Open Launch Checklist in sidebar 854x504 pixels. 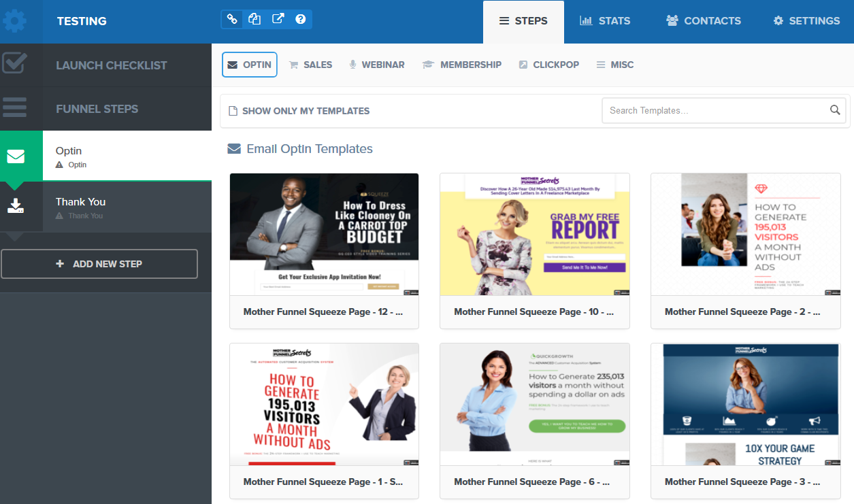pos(112,65)
